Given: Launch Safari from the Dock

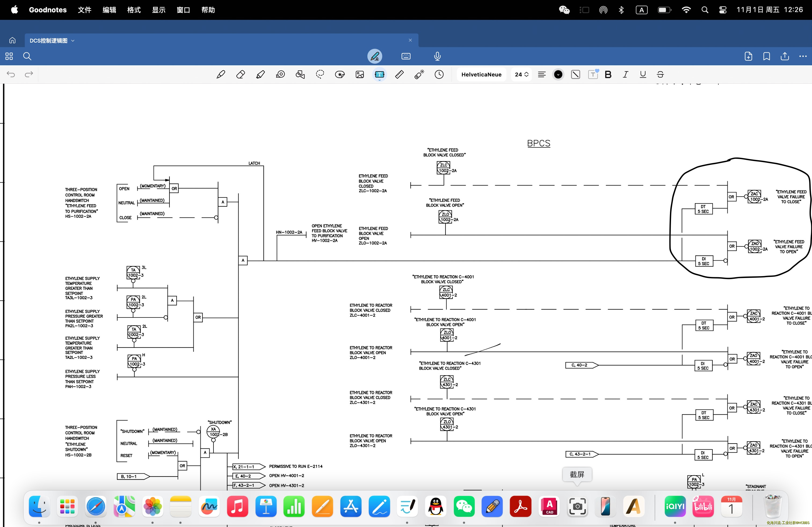Looking at the screenshot, I should (96, 506).
